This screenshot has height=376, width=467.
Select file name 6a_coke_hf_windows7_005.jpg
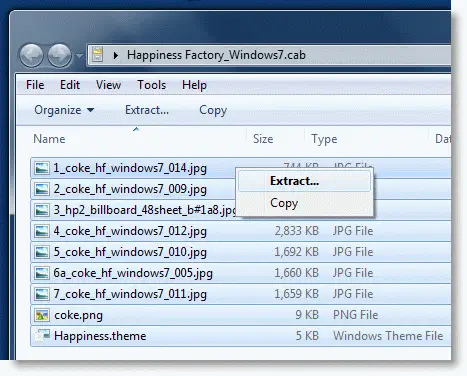(133, 273)
